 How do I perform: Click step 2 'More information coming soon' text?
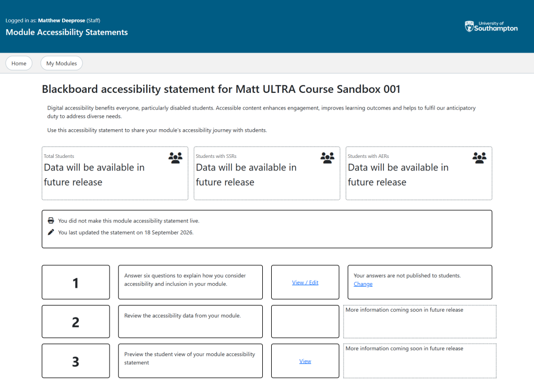(x=404, y=310)
